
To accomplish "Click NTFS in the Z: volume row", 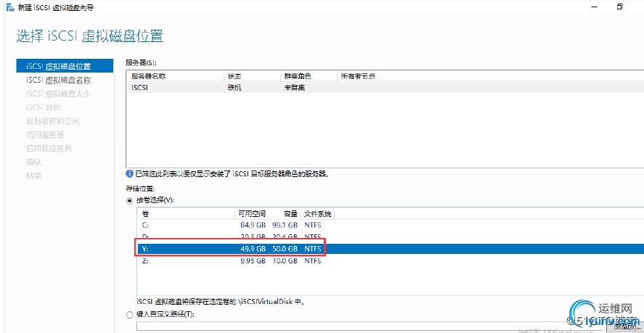I will coord(313,260).
